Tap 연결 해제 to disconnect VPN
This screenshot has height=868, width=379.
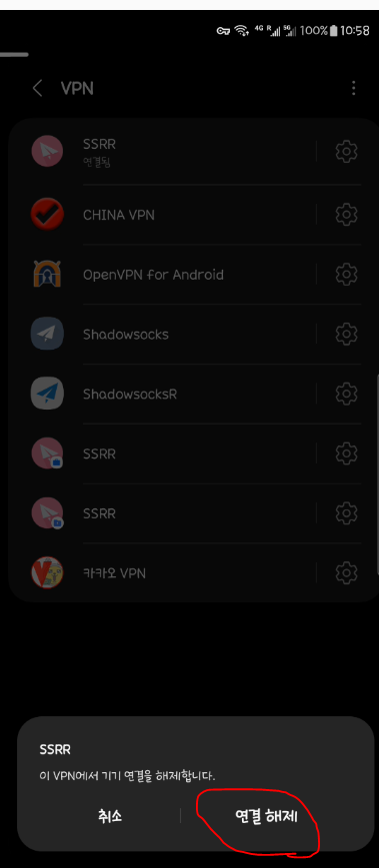coord(267,815)
